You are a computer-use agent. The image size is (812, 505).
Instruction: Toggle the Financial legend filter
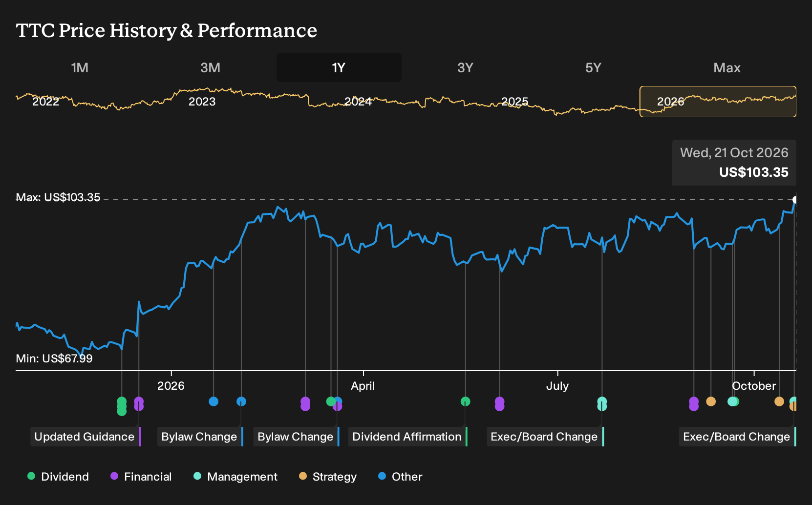tap(141, 477)
